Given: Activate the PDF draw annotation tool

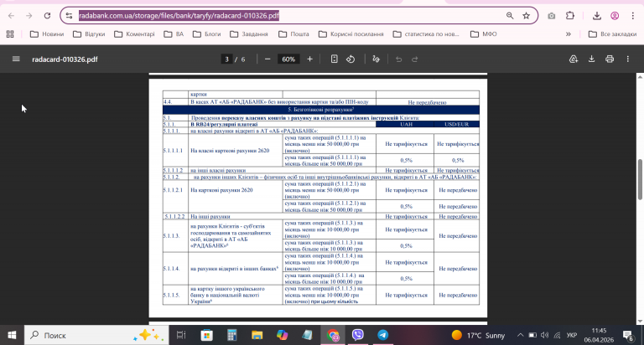Looking at the screenshot, I should coord(376,59).
